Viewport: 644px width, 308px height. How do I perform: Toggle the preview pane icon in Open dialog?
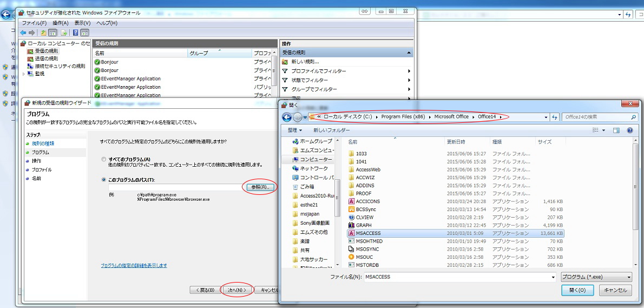click(616, 130)
